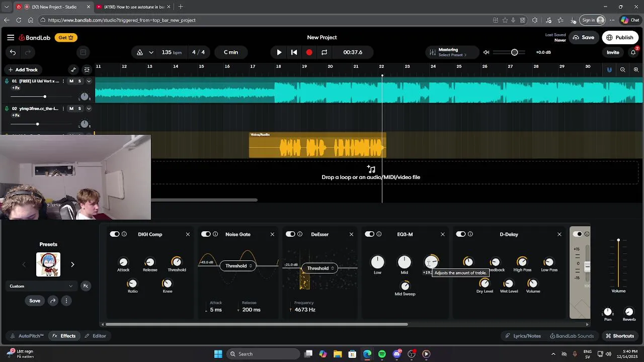The image size is (644, 362).
Task: Open Spotify from the Windows taskbar
Action: [x=382, y=354]
